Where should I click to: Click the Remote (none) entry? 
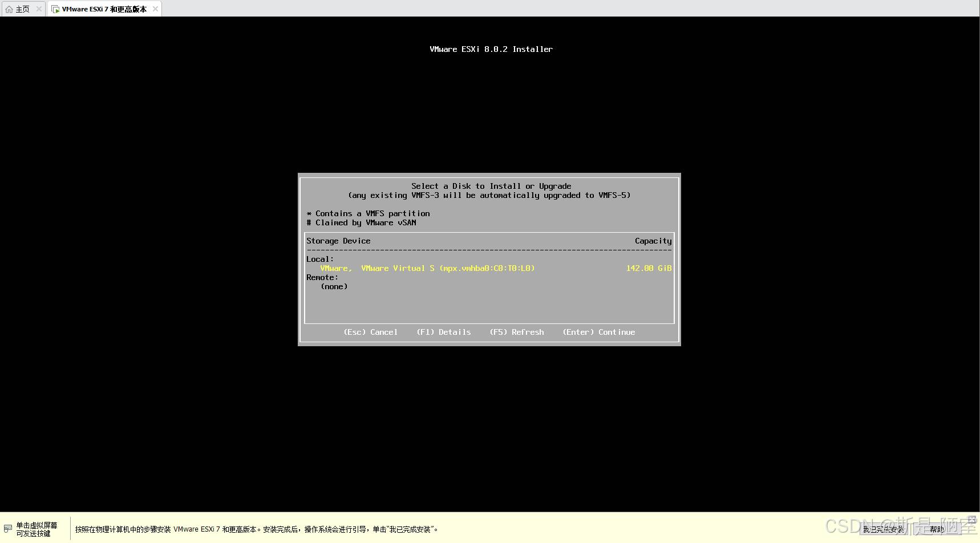[334, 286]
